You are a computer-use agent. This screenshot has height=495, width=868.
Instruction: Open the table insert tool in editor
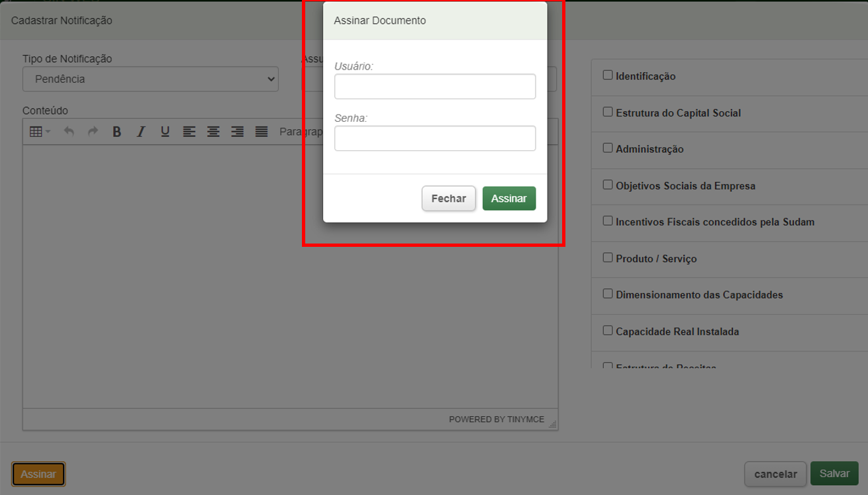click(x=40, y=132)
